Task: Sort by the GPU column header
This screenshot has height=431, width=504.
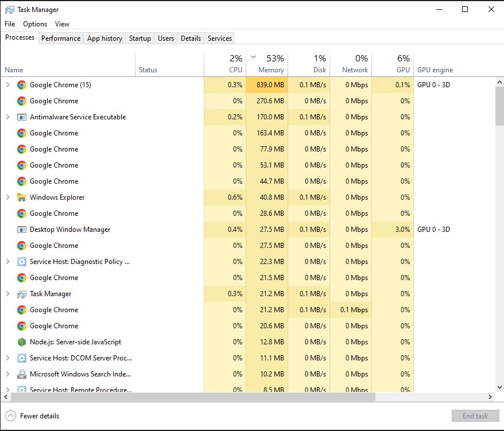Action: click(393, 64)
